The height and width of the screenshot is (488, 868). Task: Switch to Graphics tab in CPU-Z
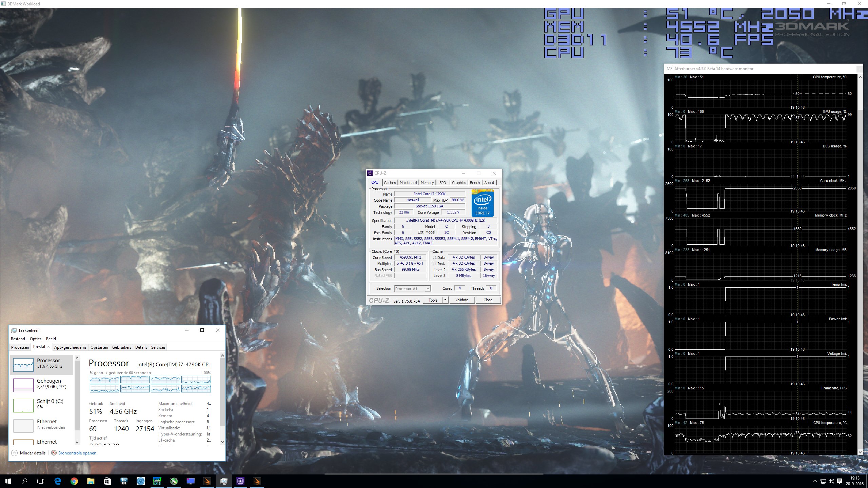459,183
